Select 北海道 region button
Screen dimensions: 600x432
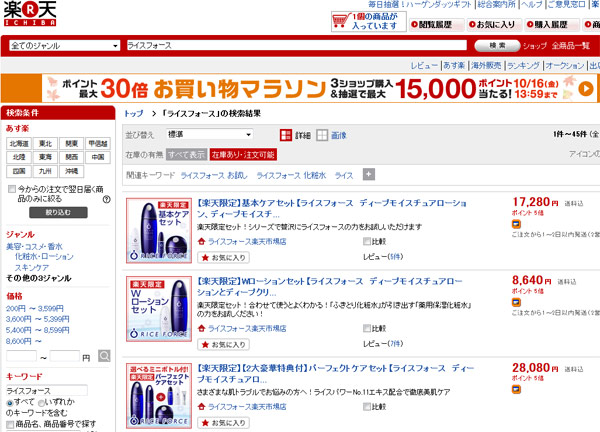pyautogui.click(x=19, y=143)
